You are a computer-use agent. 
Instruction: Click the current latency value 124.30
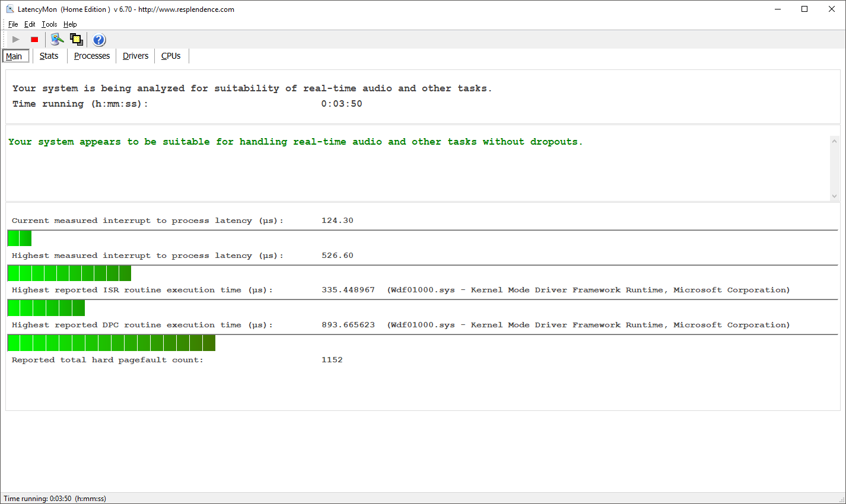click(338, 221)
